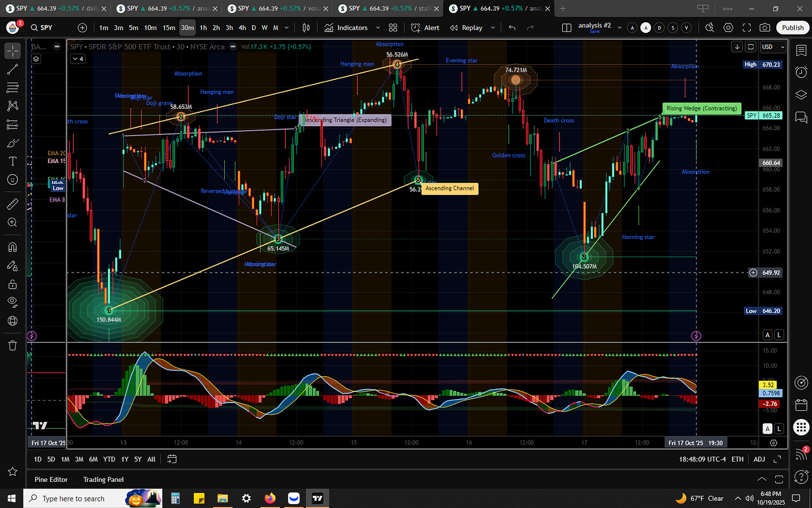Select the layout setup icon
Viewport: 812px width, 508px height.
click(x=567, y=28)
